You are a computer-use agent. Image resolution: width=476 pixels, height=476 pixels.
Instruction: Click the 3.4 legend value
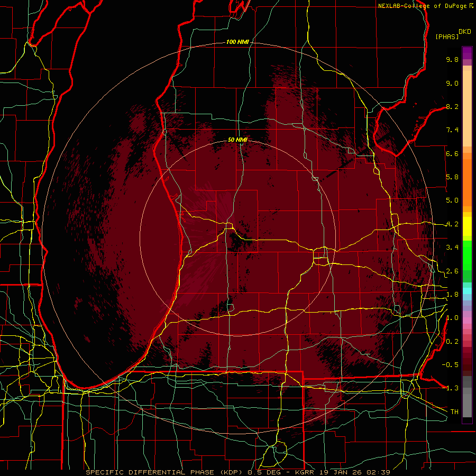[x=452, y=248]
